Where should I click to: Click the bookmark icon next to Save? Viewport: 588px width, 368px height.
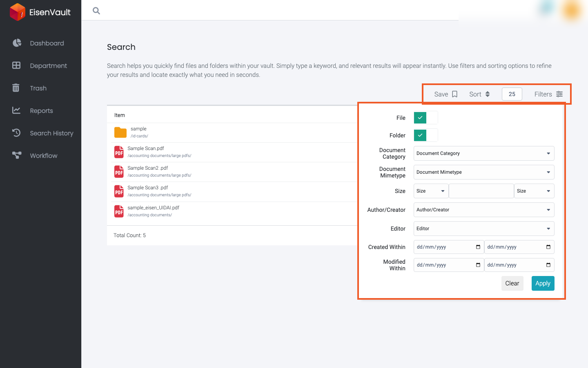(x=454, y=94)
